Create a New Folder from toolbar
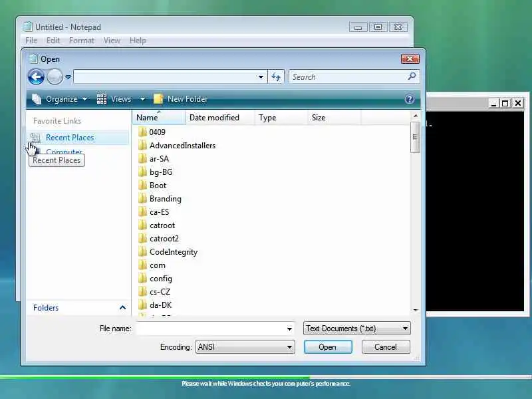This screenshot has height=399, width=532. [x=180, y=99]
